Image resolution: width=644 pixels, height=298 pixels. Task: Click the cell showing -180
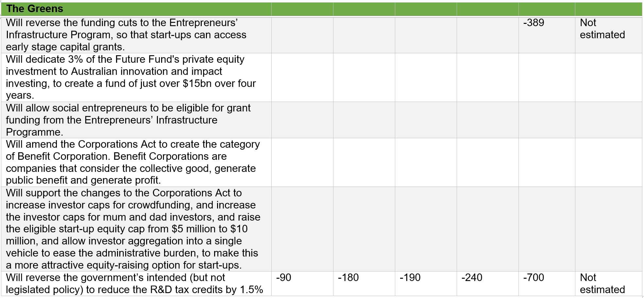tap(348, 278)
